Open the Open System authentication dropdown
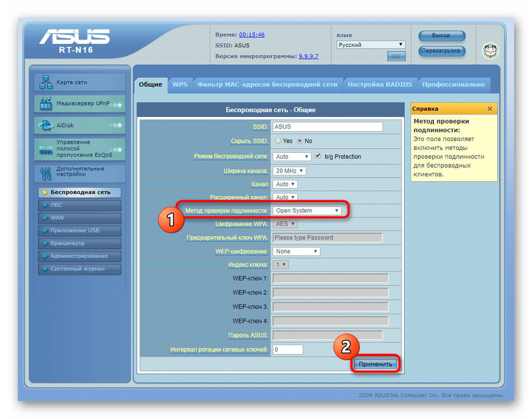 coord(307,210)
